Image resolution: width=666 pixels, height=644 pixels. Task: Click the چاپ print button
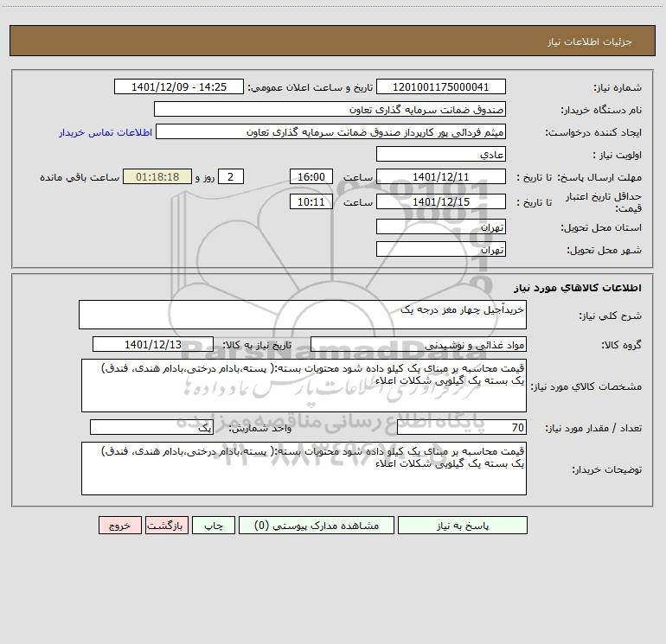(x=214, y=525)
